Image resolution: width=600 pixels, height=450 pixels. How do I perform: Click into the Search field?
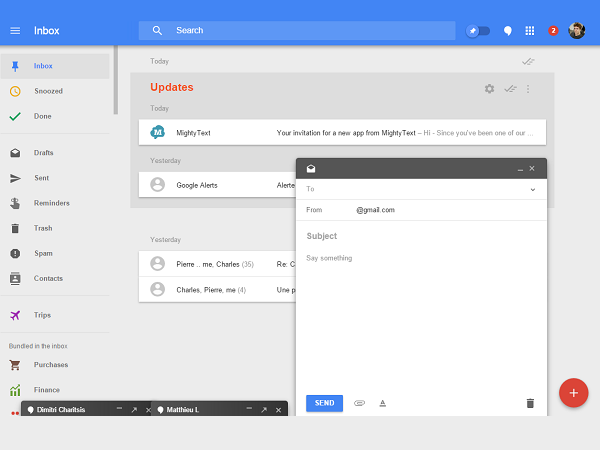(297, 31)
